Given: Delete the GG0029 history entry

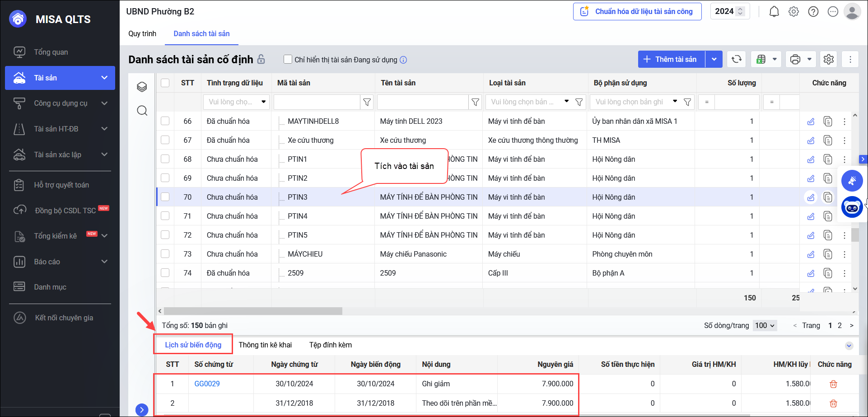Looking at the screenshot, I should click(833, 384).
